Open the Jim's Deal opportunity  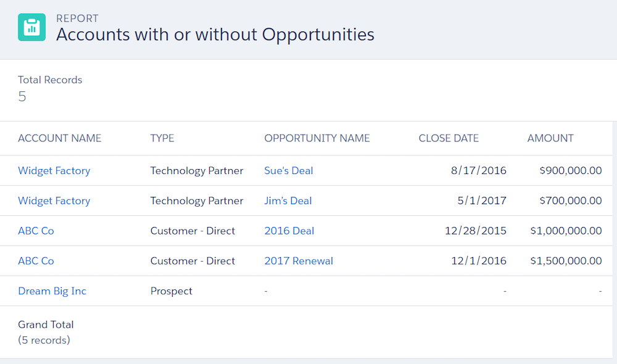tap(288, 201)
